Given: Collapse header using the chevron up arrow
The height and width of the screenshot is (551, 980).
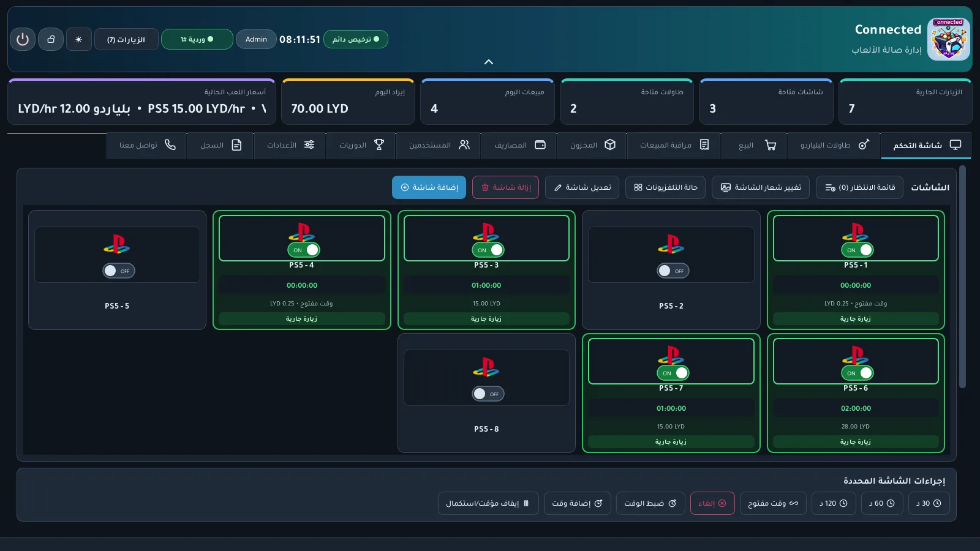Looking at the screenshot, I should point(489,62).
